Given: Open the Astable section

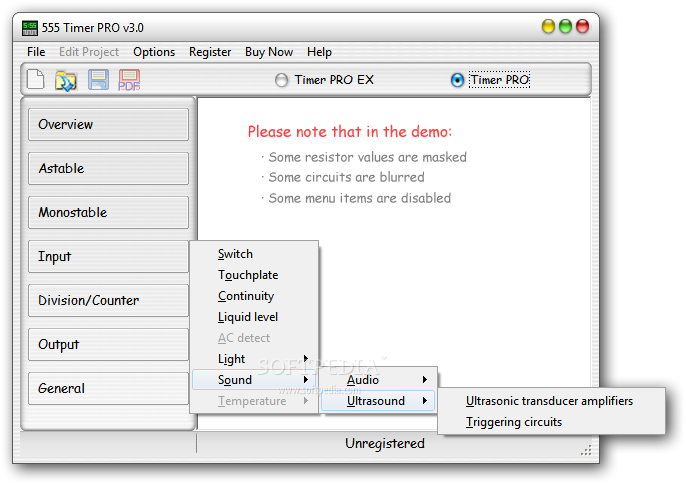Looking at the screenshot, I should pos(108,168).
